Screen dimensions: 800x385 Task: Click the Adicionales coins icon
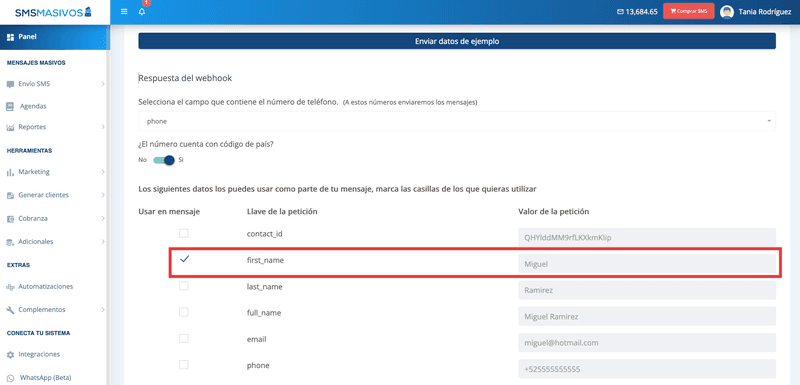(x=10, y=242)
